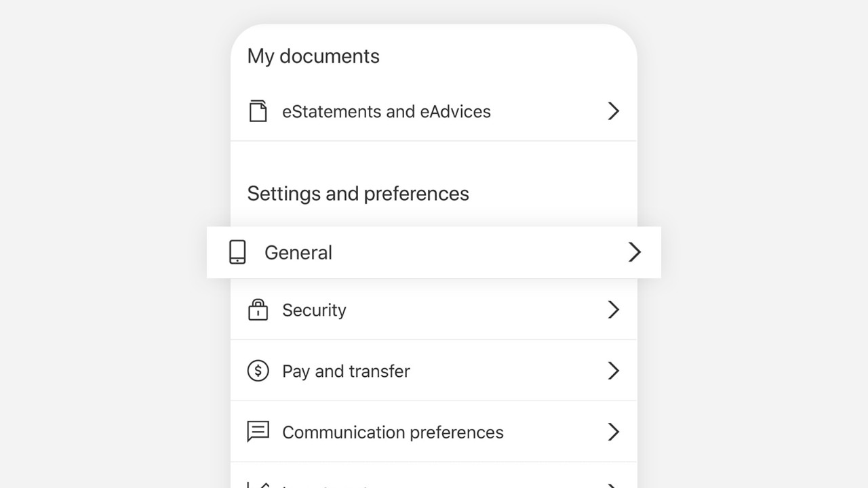Image resolution: width=868 pixels, height=488 pixels.
Task: Click the chevron on the cut-off bottom row
Action: [613, 485]
